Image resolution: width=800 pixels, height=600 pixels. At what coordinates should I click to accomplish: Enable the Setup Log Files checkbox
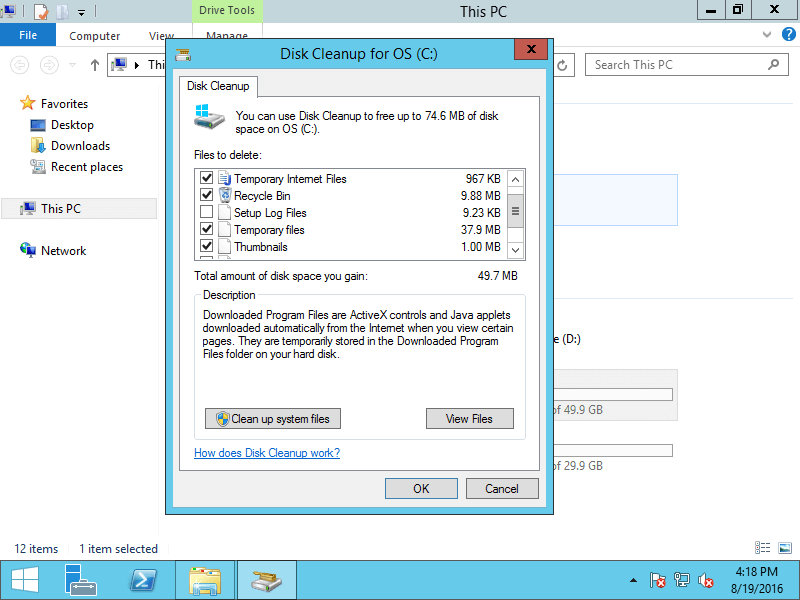click(206, 212)
